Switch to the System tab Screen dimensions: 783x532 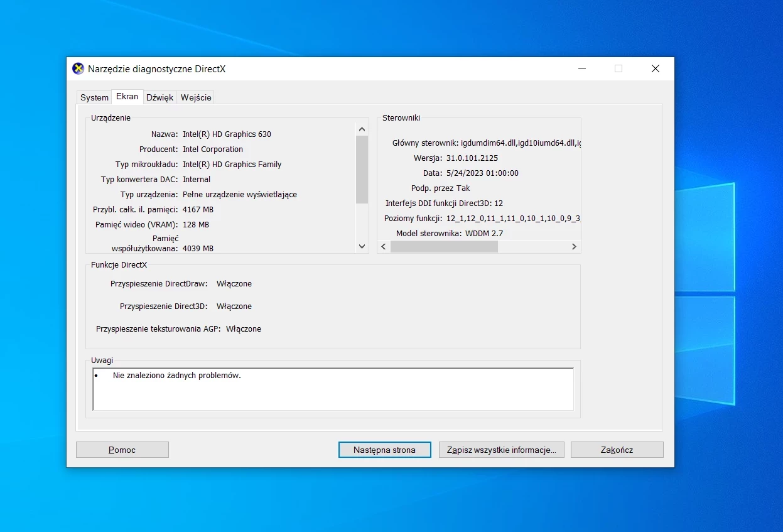point(94,97)
